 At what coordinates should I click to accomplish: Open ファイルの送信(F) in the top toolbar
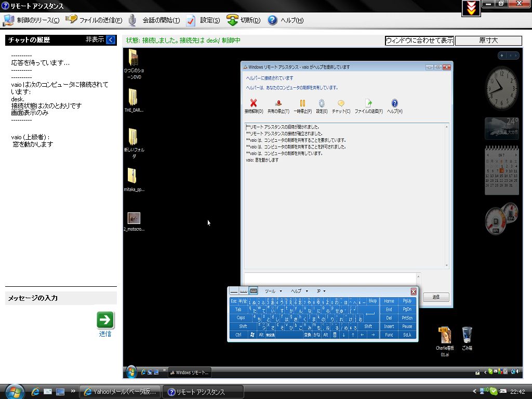(x=94, y=20)
